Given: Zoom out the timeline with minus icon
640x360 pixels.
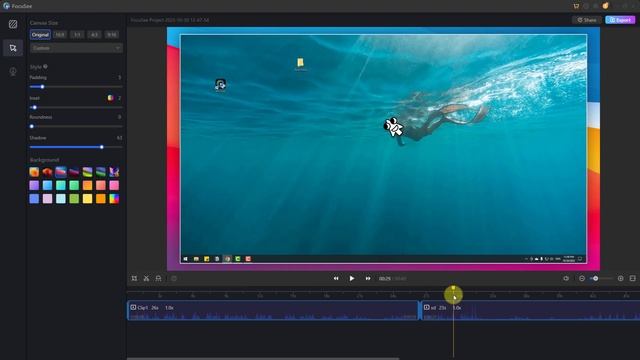Looking at the screenshot, I should 582,278.
